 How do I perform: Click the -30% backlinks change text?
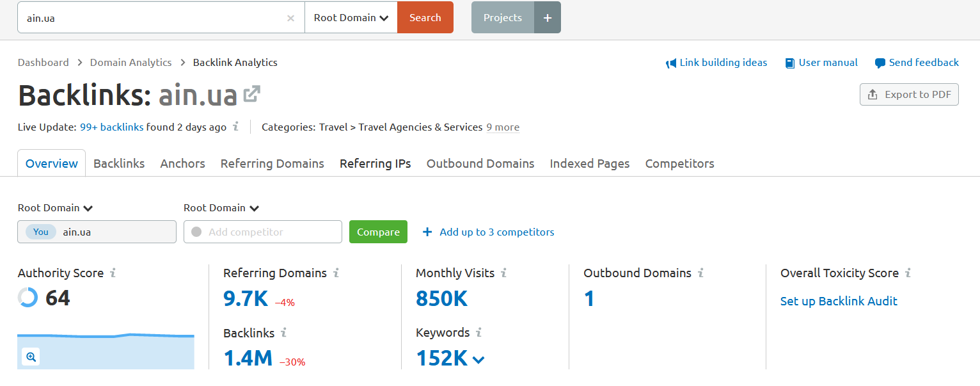coord(292,362)
